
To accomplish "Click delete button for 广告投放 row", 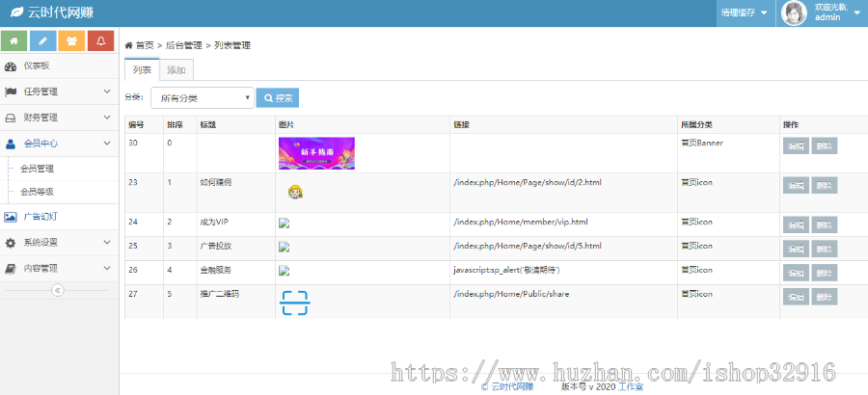I will [825, 249].
